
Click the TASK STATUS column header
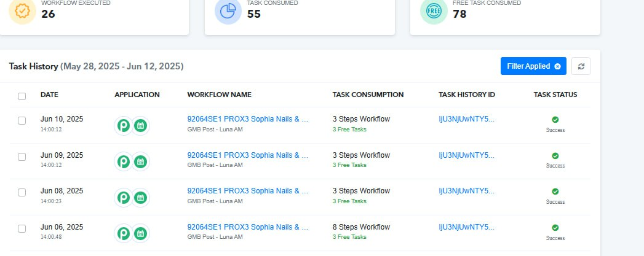(x=555, y=95)
